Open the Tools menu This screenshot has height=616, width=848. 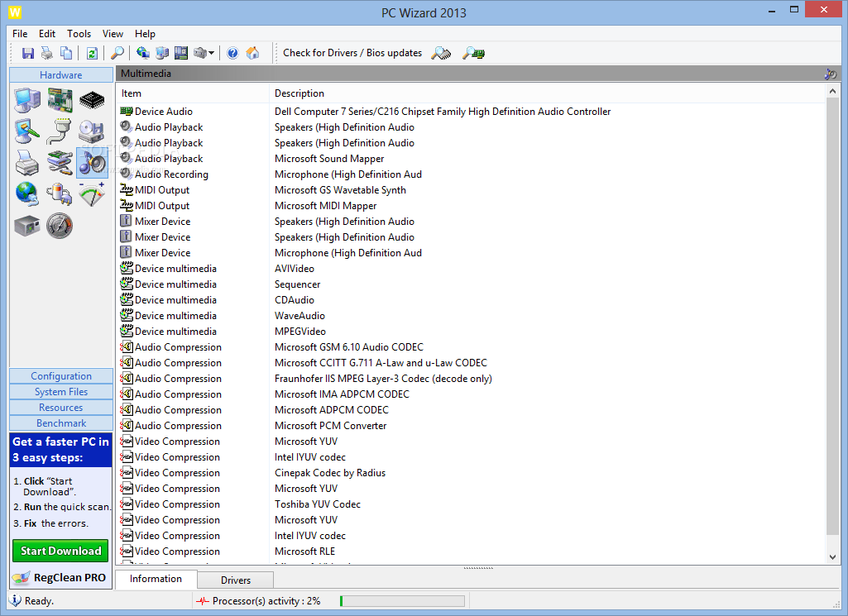click(79, 34)
